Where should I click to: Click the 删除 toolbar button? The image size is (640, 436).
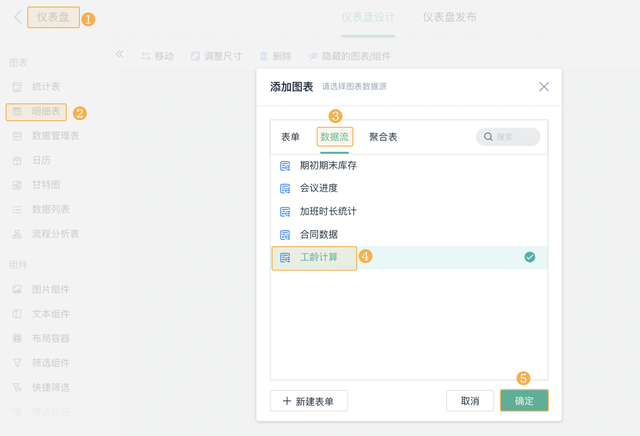pos(276,56)
